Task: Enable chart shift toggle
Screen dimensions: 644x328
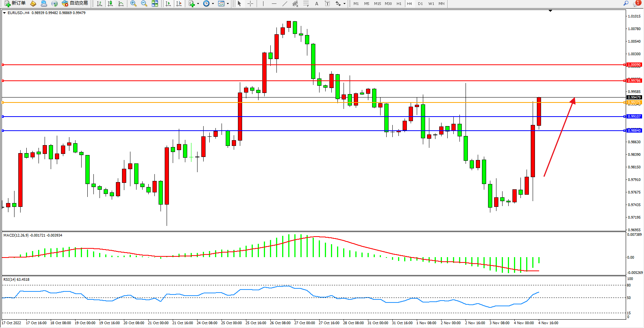Action: [179, 3]
